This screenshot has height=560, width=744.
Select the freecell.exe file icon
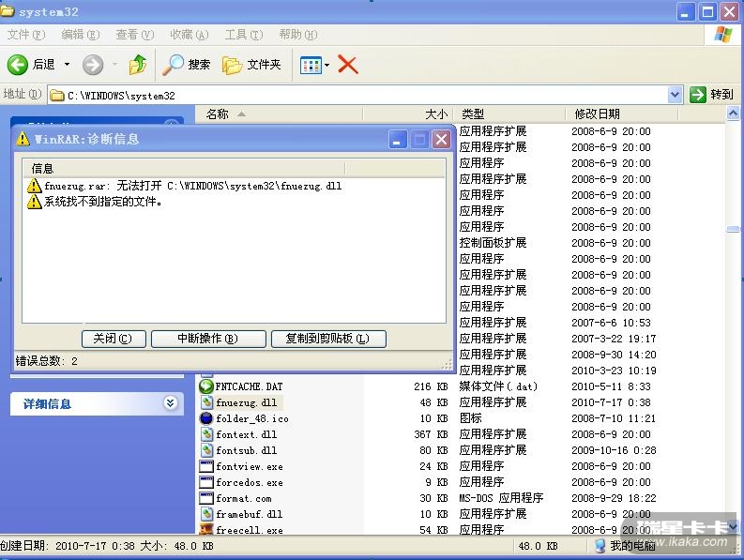(x=205, y=529)
